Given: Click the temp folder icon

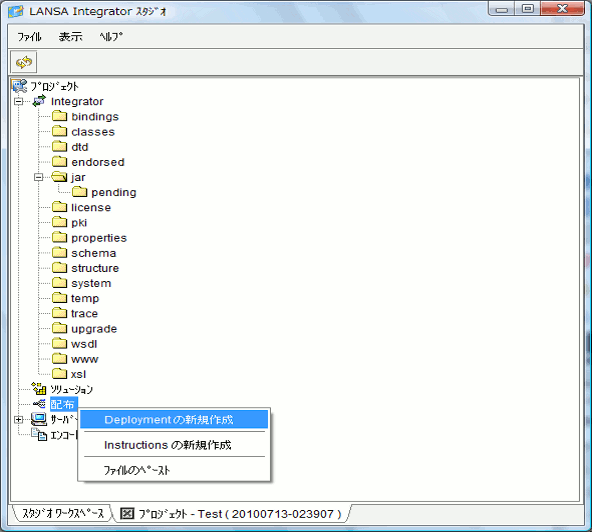Looking at the screenshot, I should pos(59,298).
